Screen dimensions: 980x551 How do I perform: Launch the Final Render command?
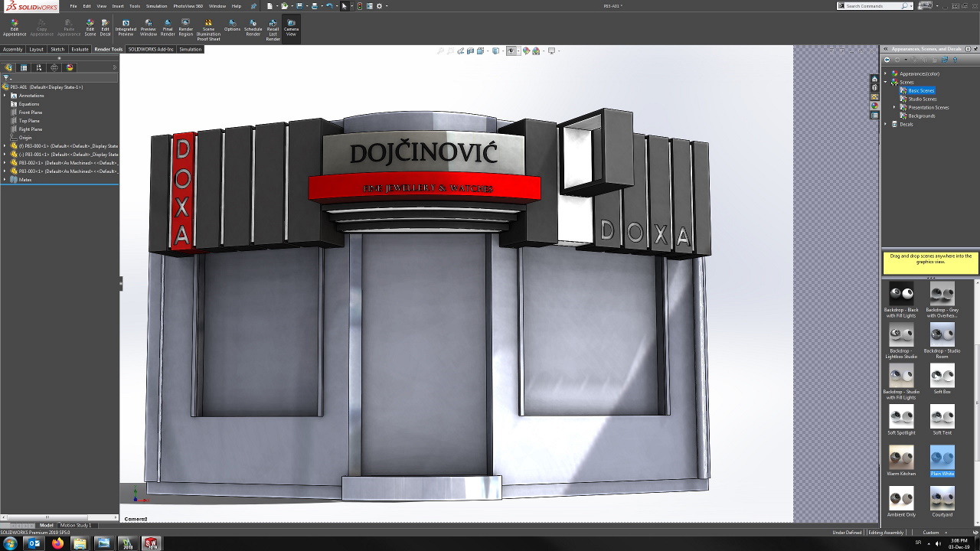coord(168,28)
